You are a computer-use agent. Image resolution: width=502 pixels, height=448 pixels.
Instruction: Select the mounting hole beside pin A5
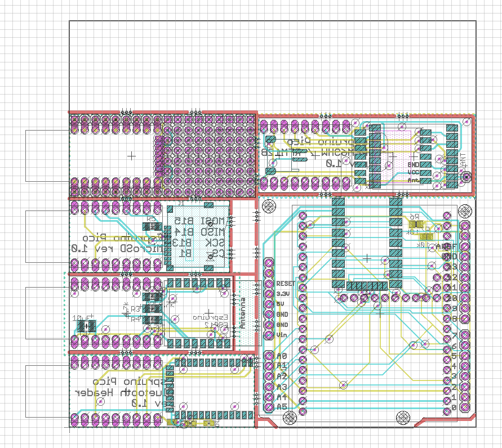pos(290,417)
